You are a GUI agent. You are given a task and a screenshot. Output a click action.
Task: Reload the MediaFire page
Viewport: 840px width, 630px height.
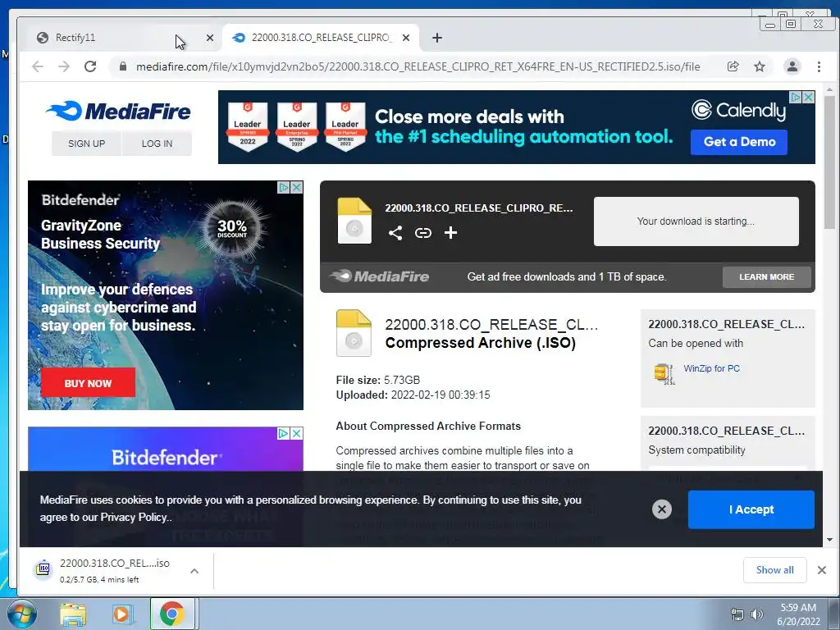(x=90, y=66)
